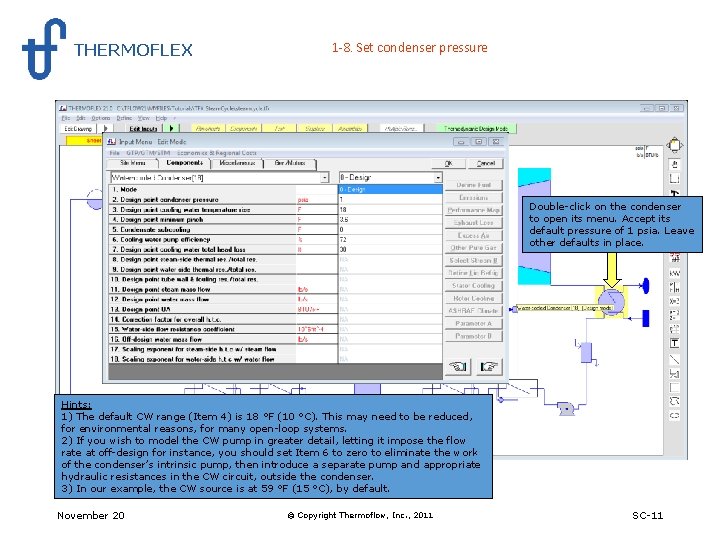Click the pump icon in the flowsheet
The image size is (720, 540).
click(x=566, y=408)
